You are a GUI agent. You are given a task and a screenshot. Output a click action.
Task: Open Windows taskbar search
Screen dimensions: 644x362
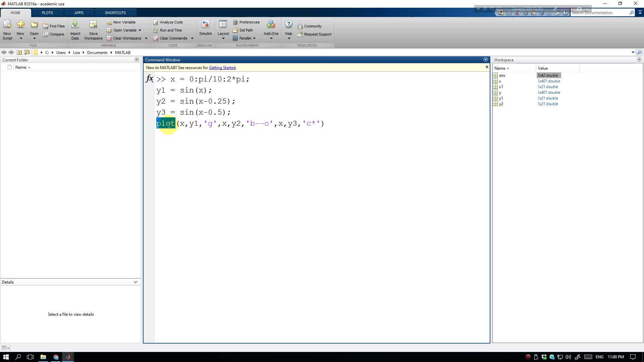click(x=18, y=357)
